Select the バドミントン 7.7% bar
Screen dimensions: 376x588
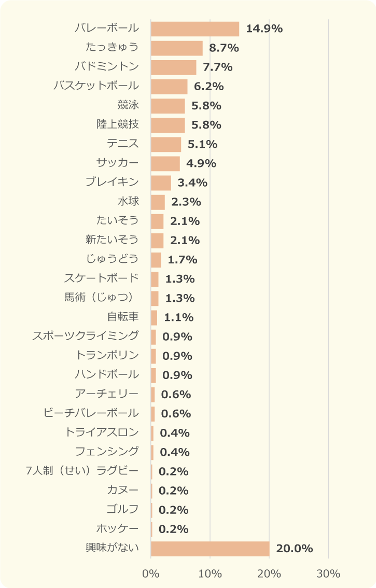(174, 67)
